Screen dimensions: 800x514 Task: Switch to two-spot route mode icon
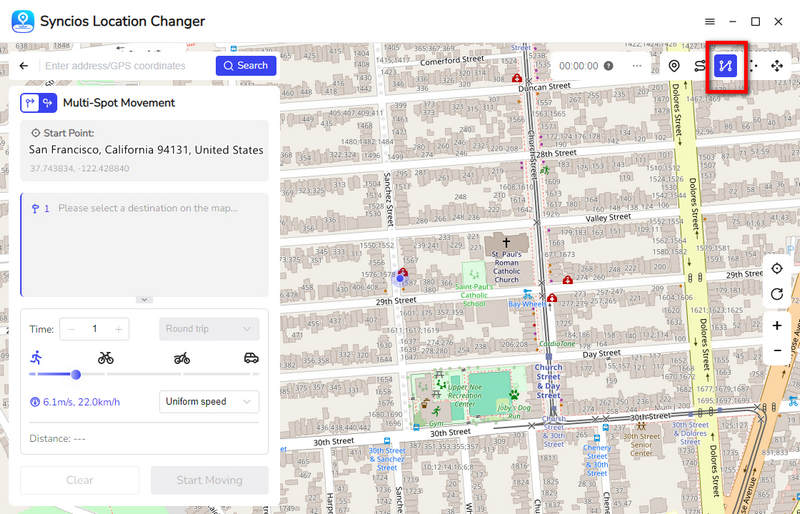point(700,66)
